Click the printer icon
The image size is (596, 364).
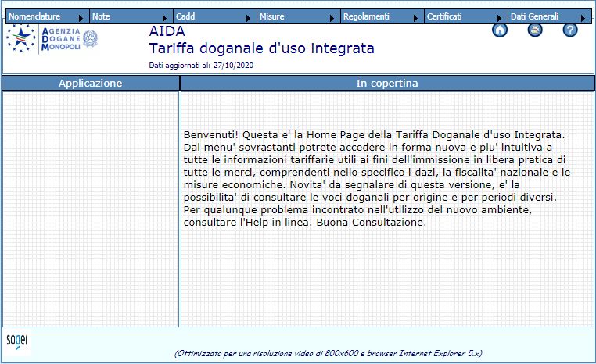pyautogui.click(x=535, y=30)
